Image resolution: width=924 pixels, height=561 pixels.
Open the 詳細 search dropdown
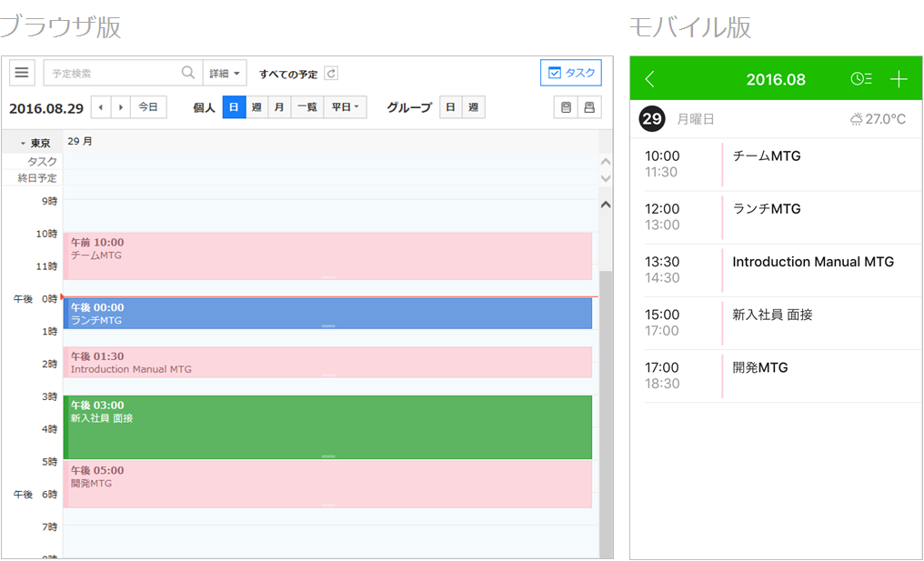225,74
